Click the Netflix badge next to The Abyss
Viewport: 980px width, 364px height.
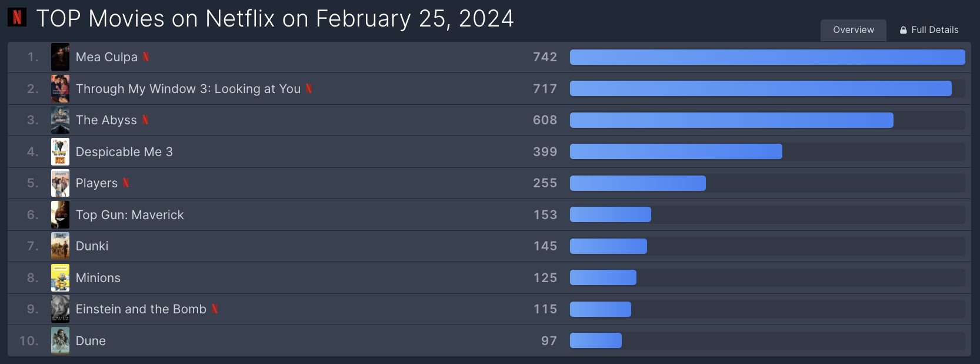(x=145, y=120)
